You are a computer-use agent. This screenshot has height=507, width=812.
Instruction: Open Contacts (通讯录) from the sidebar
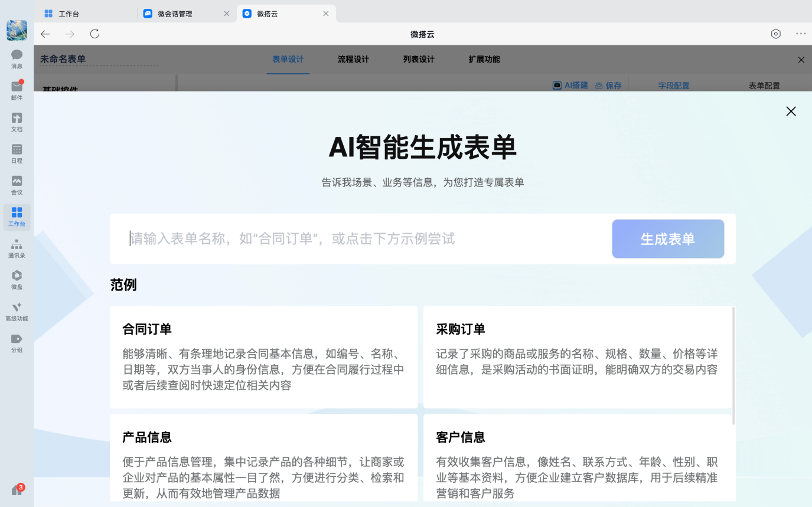pos(17,247)
